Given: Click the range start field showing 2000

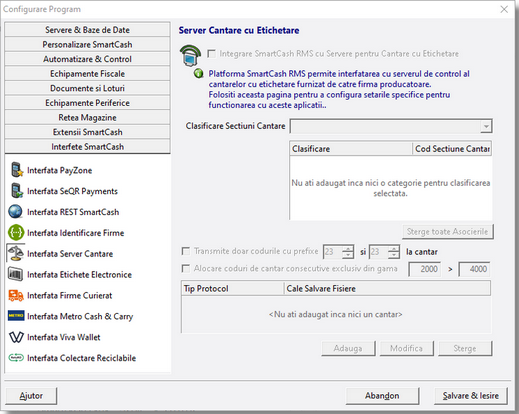Looking at the screenshot, I should pyautogui.click(x=425, y=269).
